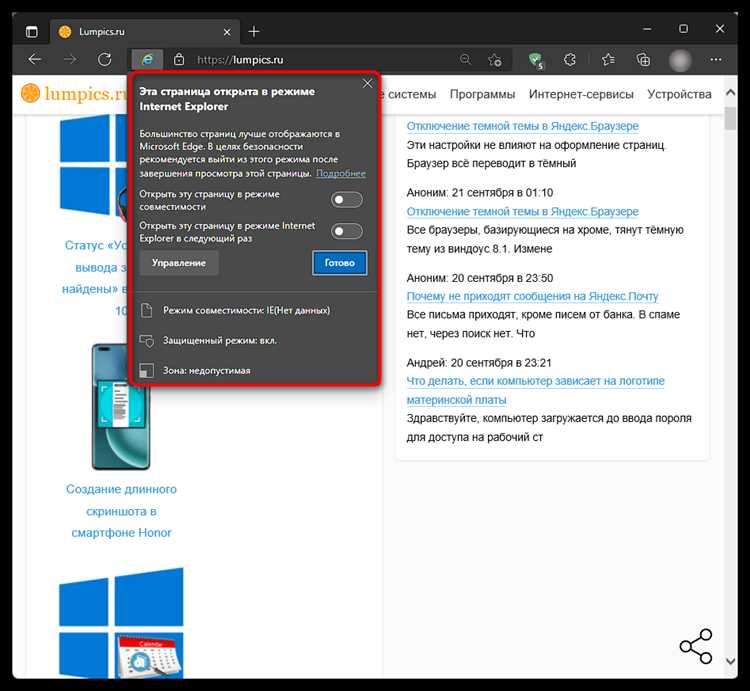The height and width of the screenshot is (691, 750).
Task: Open the Устройства menu item
Action: (x=679, y=94)
